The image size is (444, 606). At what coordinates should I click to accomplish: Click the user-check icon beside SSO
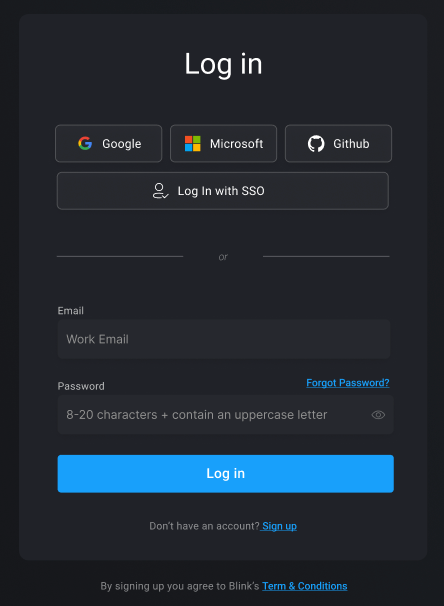(x=160, y=191)
